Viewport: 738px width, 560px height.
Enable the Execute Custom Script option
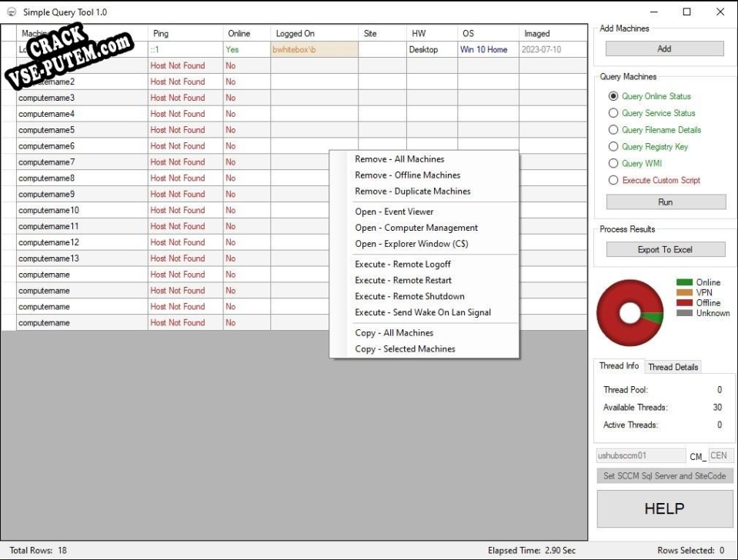point(613,180)
